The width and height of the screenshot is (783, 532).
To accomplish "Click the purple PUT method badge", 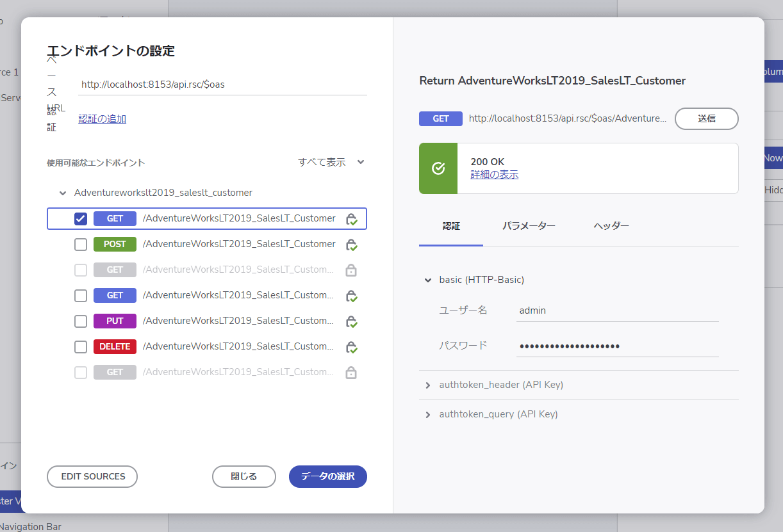I will 115,321.
